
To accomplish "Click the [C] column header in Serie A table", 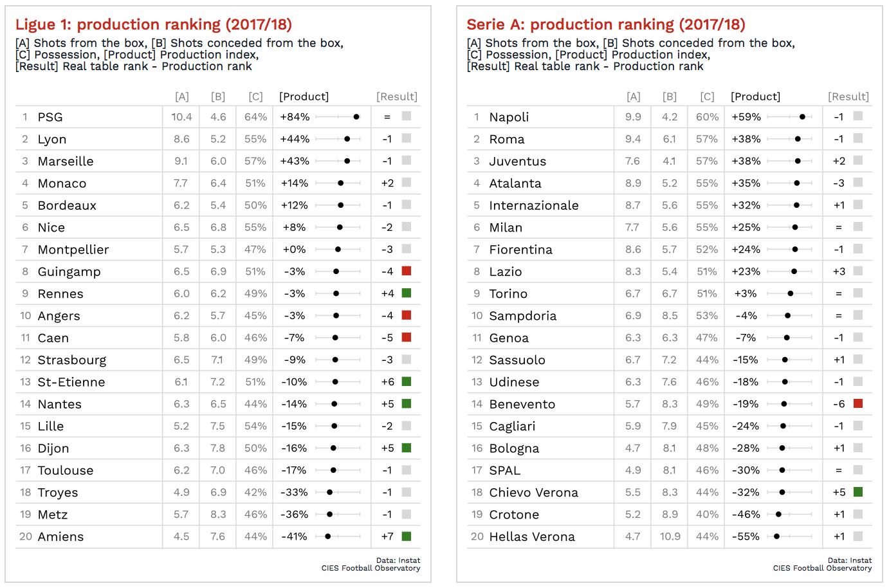I will pyautogui.click(x=707, y=96).
